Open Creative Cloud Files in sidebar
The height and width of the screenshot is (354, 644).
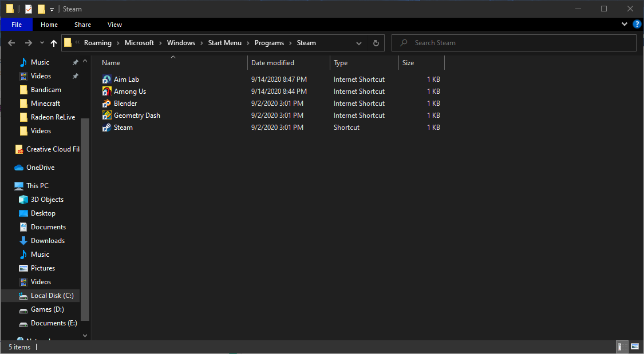tap(48, 149)
